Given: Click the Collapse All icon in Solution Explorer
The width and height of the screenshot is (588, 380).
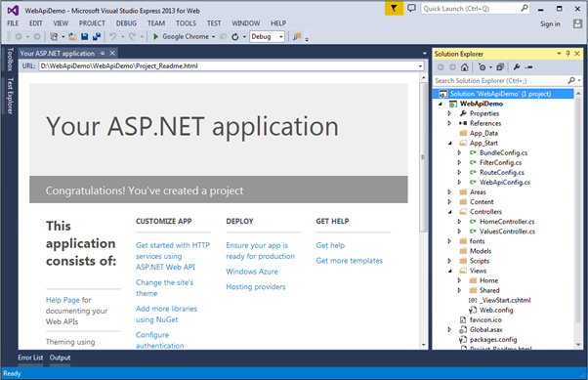Looking at the screenshot, I should (x=500, y=67).
